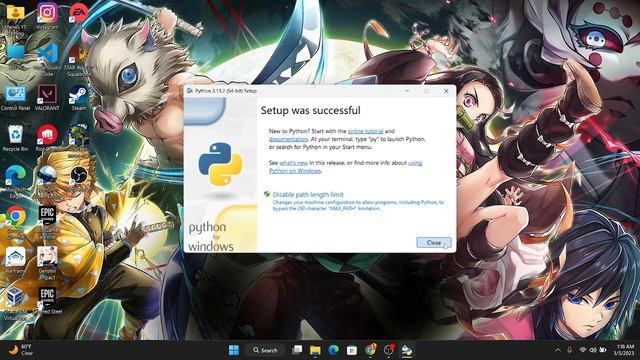Image resolution: width=640 pixels, height=360 pixels.
Task: Open the Microsoft Edge desktop shortcut
Action: coord(16,182)
